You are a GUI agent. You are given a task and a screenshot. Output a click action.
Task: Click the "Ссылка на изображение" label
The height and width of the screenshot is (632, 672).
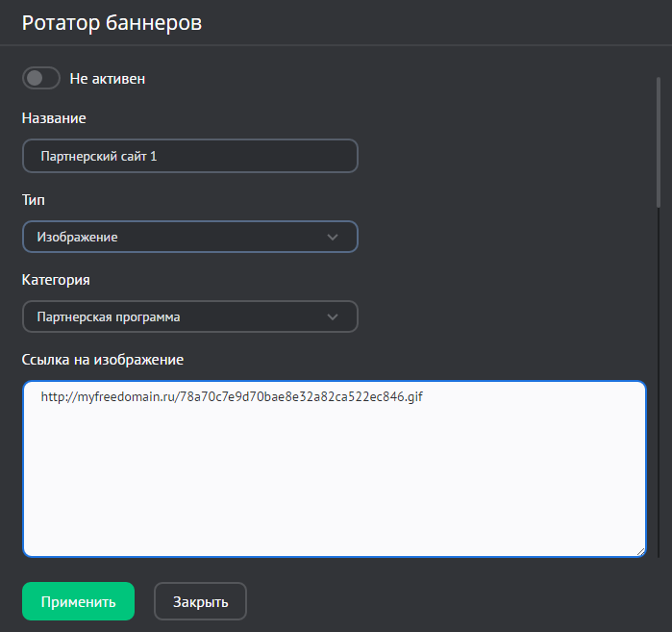[x=102, y=360]
